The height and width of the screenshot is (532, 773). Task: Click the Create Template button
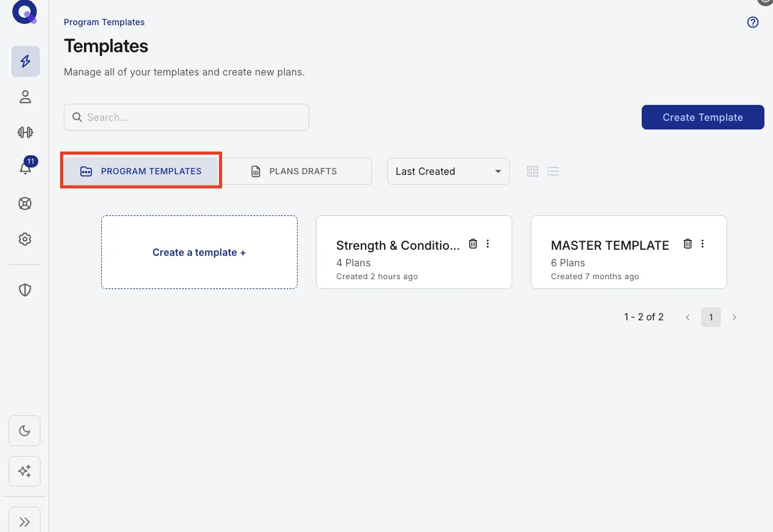703,117
